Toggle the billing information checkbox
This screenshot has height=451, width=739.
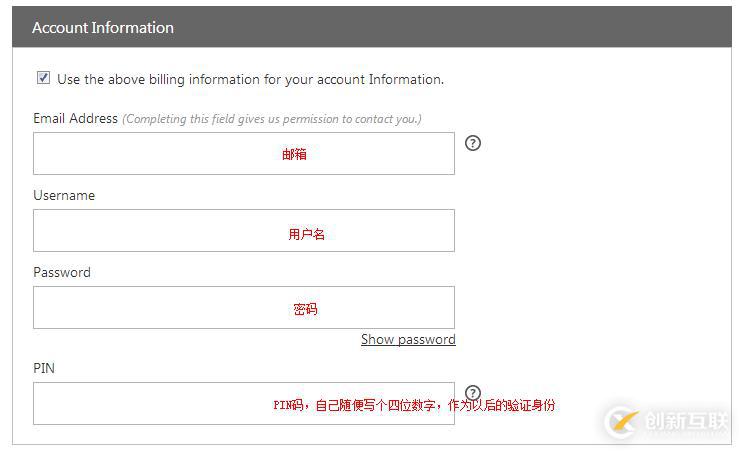coord(43,78)
